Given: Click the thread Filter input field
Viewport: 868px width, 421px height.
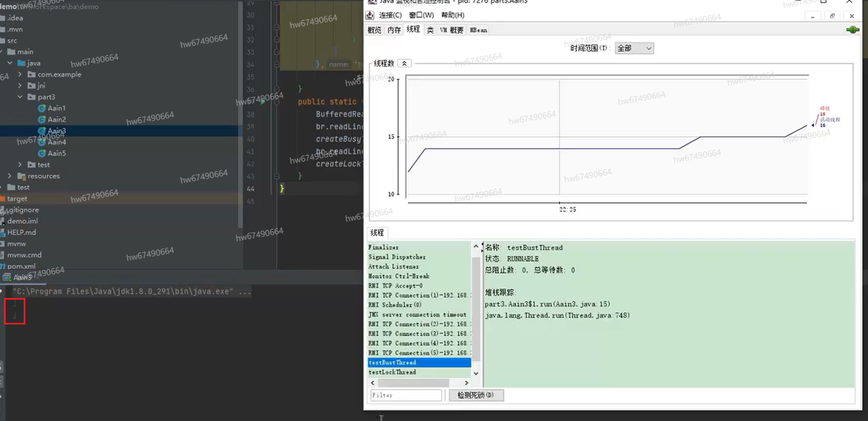Looking at the screenshot, I should pyautogui.click(x=406, y=396).
